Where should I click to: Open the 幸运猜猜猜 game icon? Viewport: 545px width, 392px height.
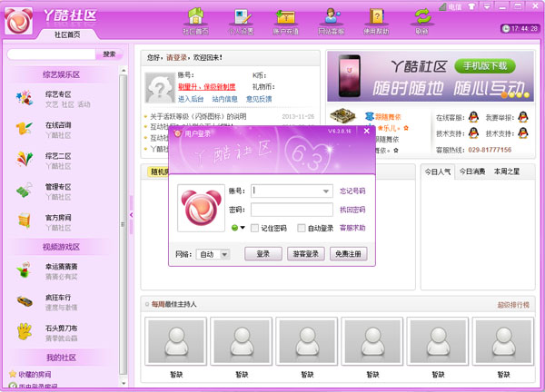point(24,270)
